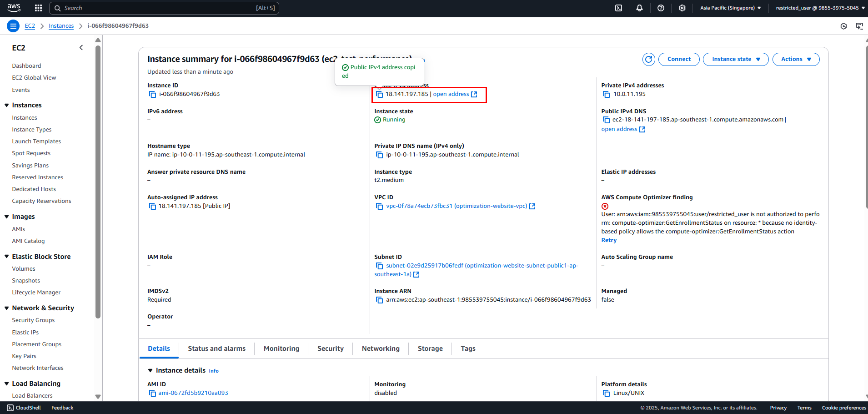
Task: Open Asia Pacific (Singapore) region selector
Action: click(730, 8)
